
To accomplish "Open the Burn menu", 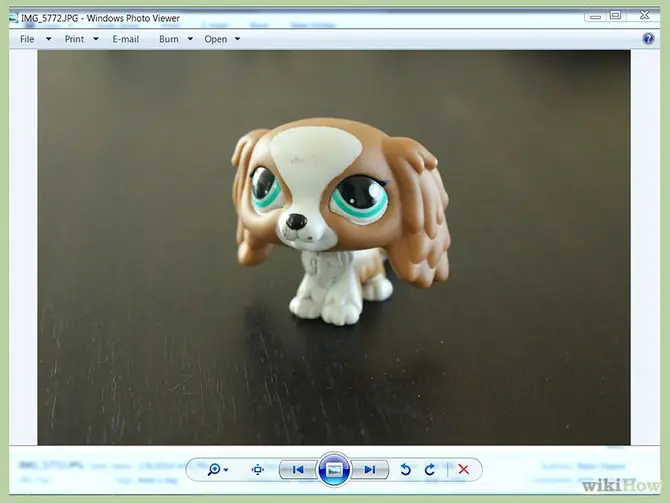I will 169,39.
